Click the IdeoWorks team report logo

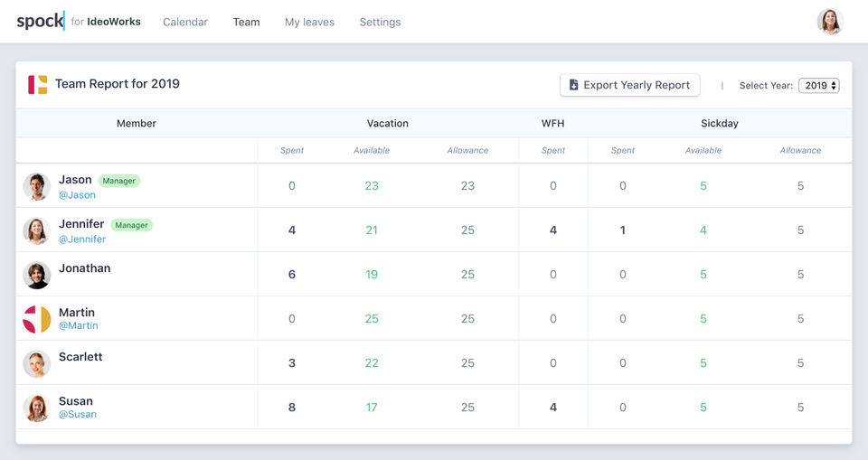pyautogui.click(x=37, y=85)
